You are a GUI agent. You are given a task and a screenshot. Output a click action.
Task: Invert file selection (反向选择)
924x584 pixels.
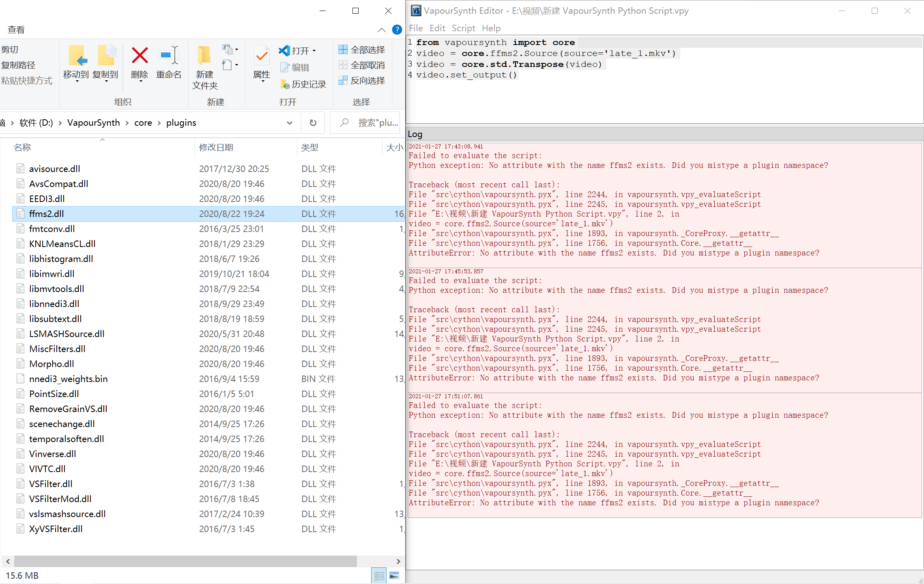(361, 80)
